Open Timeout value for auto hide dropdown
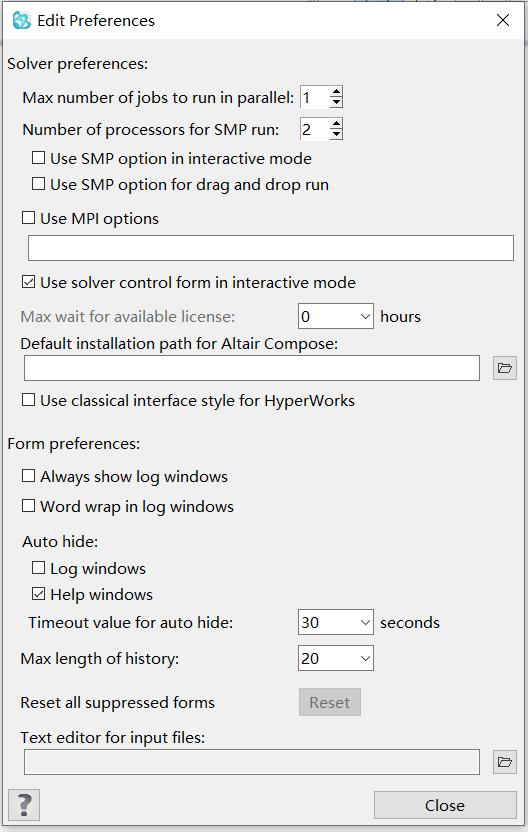Screen dimensions: 528x832 click(336, 622)
